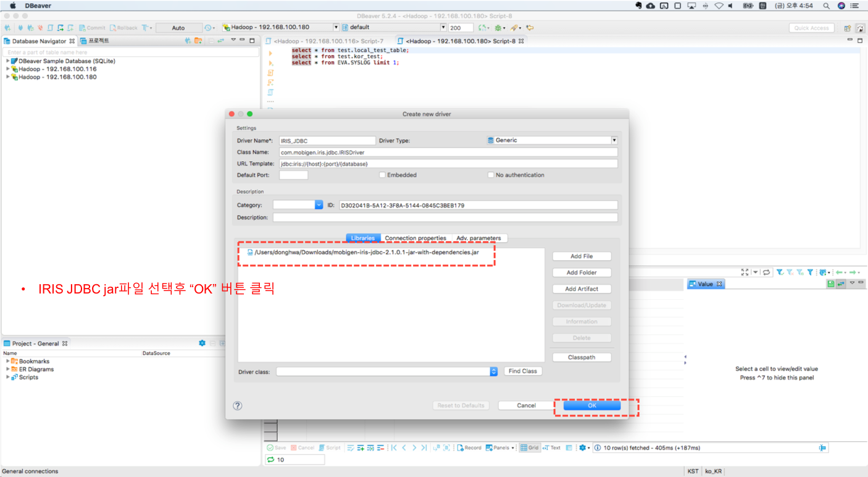Open the Panels dropdown in results toolbar
Screen dimensions: 868x477
[x=500, y=448]
